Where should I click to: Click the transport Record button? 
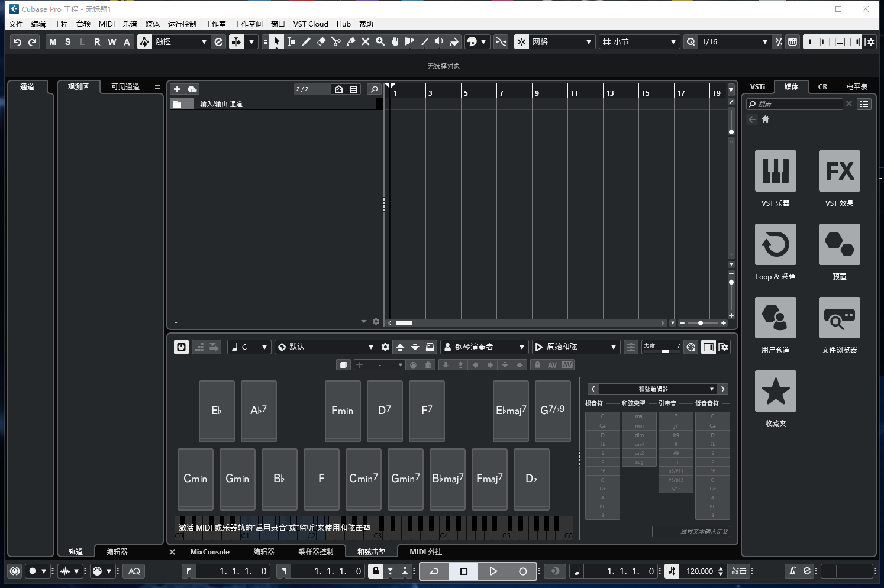tap(523, 571)
